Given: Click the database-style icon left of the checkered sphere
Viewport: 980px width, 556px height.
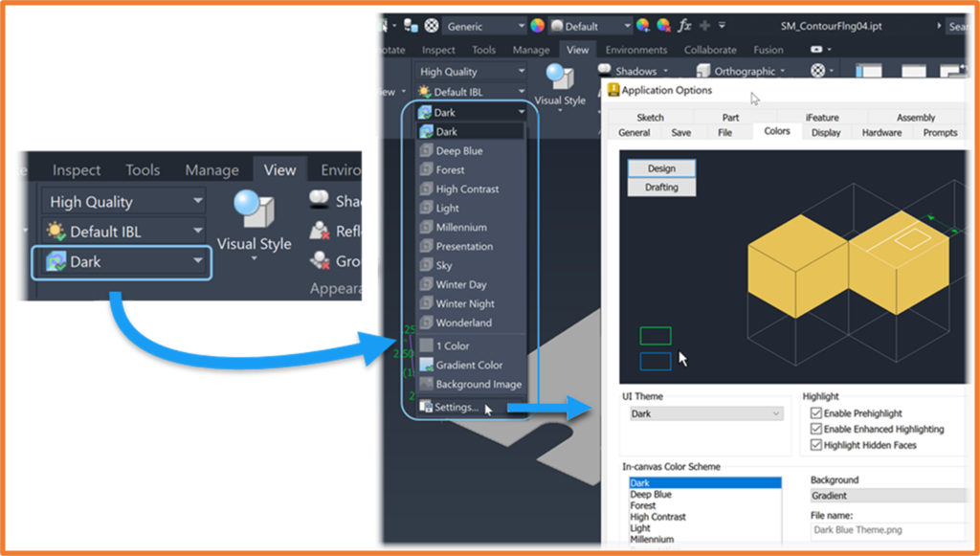Looking at the screenshot, I should 411,26.
